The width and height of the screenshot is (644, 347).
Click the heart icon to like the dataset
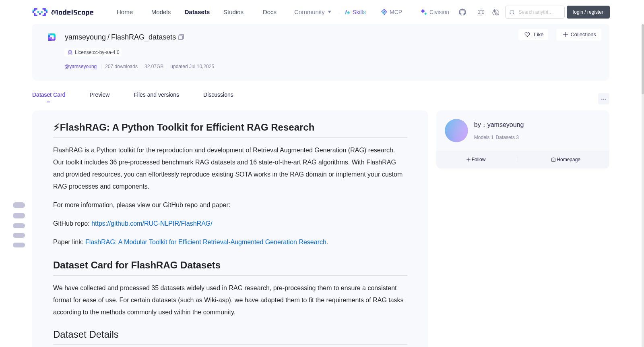(527, 35)
